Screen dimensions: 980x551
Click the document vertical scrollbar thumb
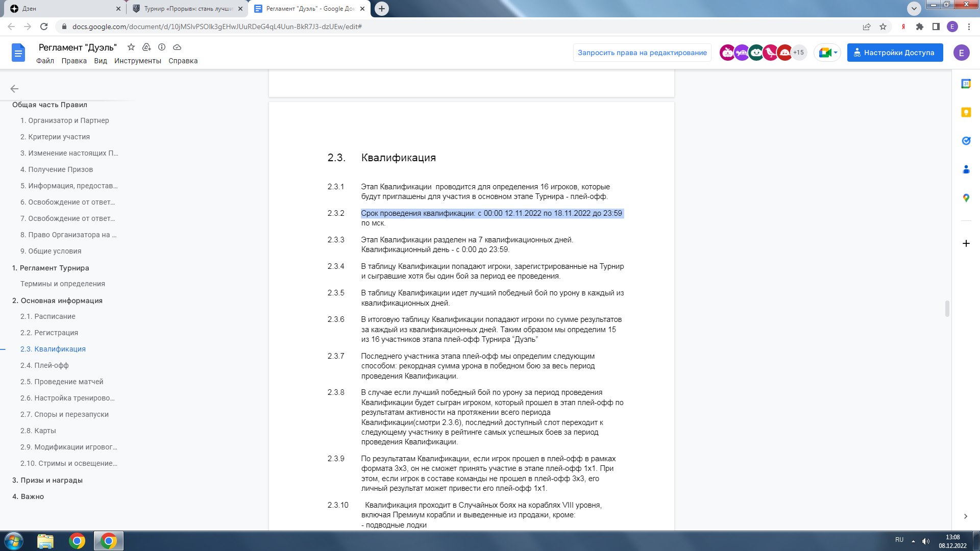click(947, 309)
